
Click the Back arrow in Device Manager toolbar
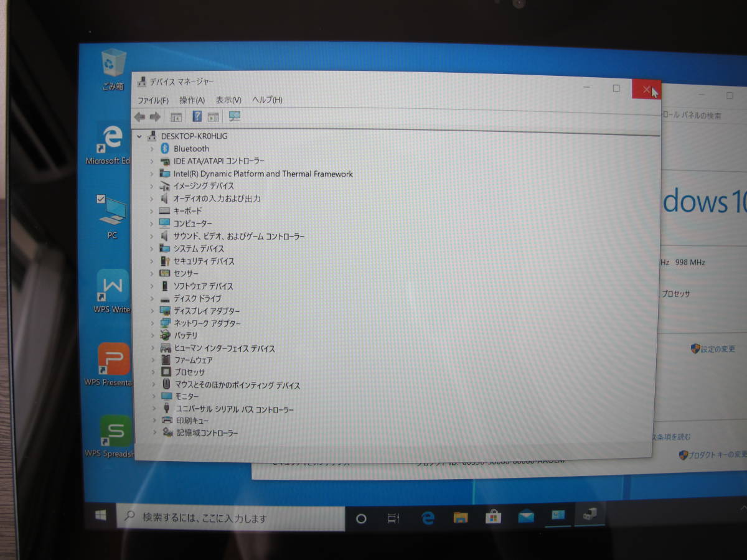coord(139,116)
